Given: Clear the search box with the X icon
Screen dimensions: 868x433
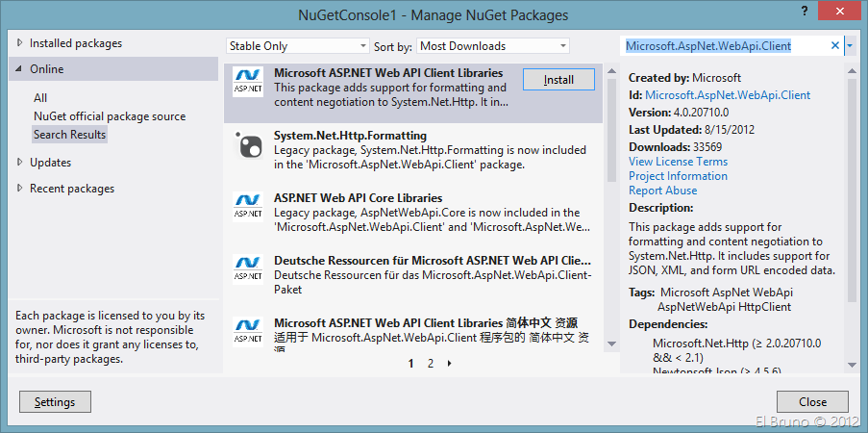Looking at the screenshot, I should coord(835,45).
